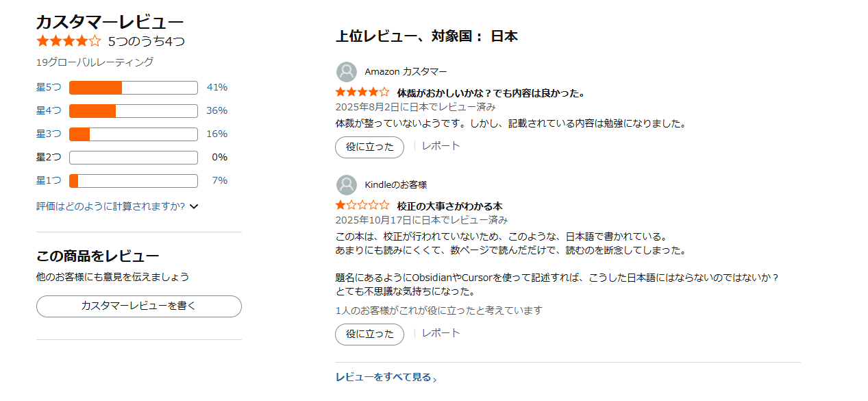
Task: Click the 36% four-star percentage link
Action: (216, 110)
